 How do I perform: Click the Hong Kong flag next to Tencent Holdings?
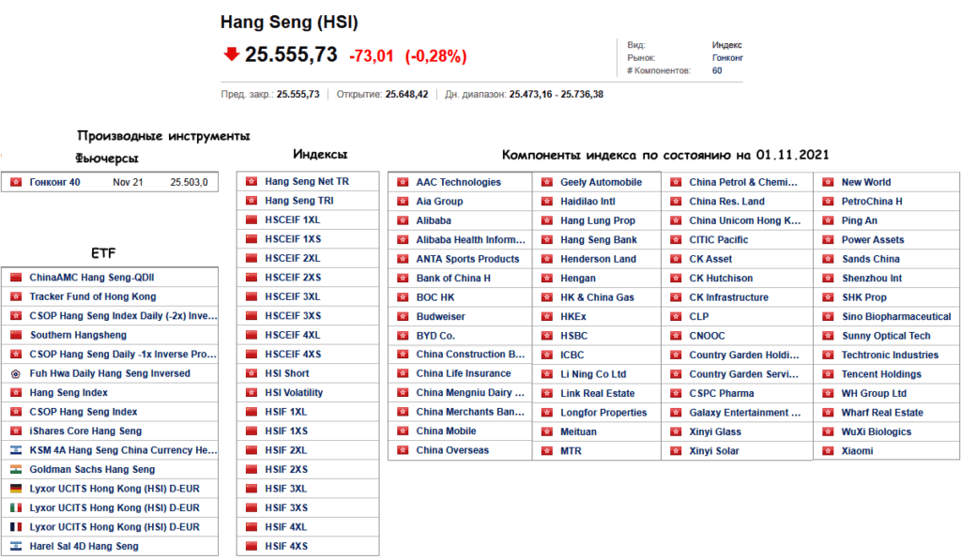pos(828,374)
